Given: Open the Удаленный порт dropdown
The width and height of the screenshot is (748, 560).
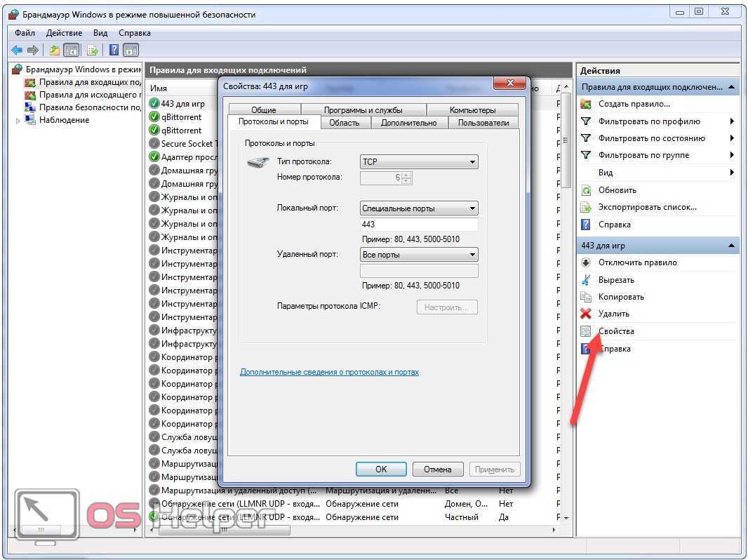Looking at the screenshot, I should 419,255.
